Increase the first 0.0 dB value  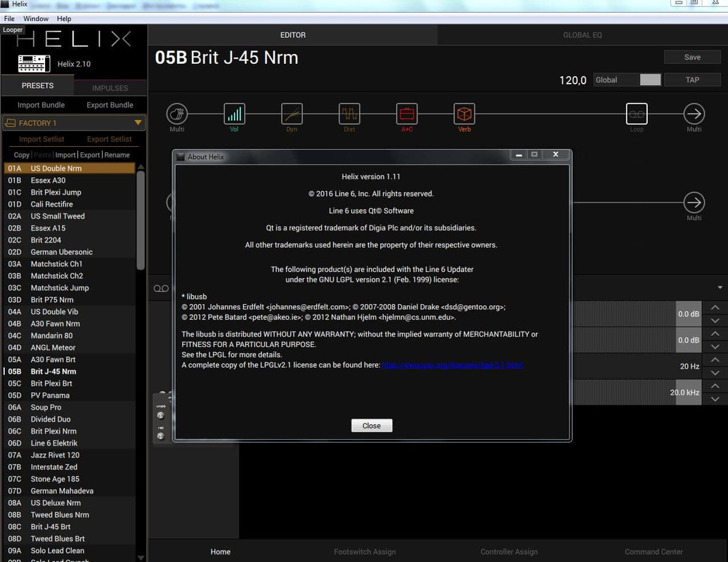pyautogui.click(x=715, y=308)
